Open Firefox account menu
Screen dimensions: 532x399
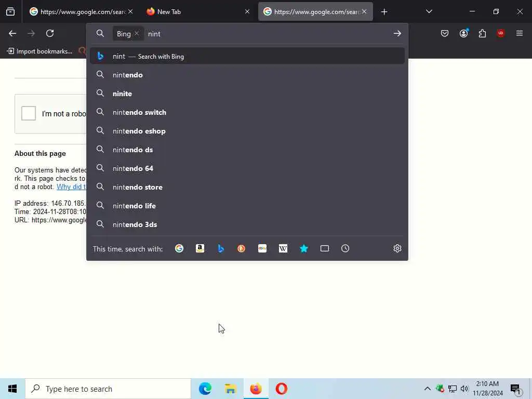(x=463, y=33)
